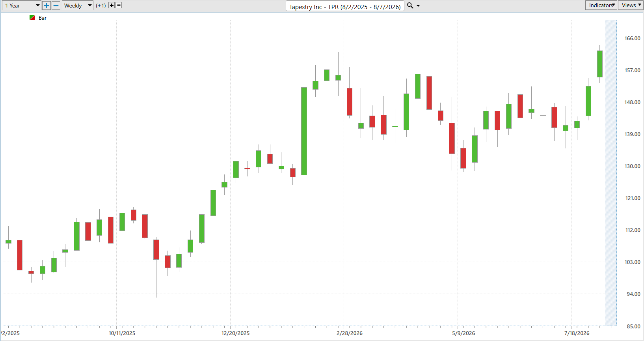The image size is (644, 341).
Task: Click the 157.00 price axis label
Action: [632, 70]
